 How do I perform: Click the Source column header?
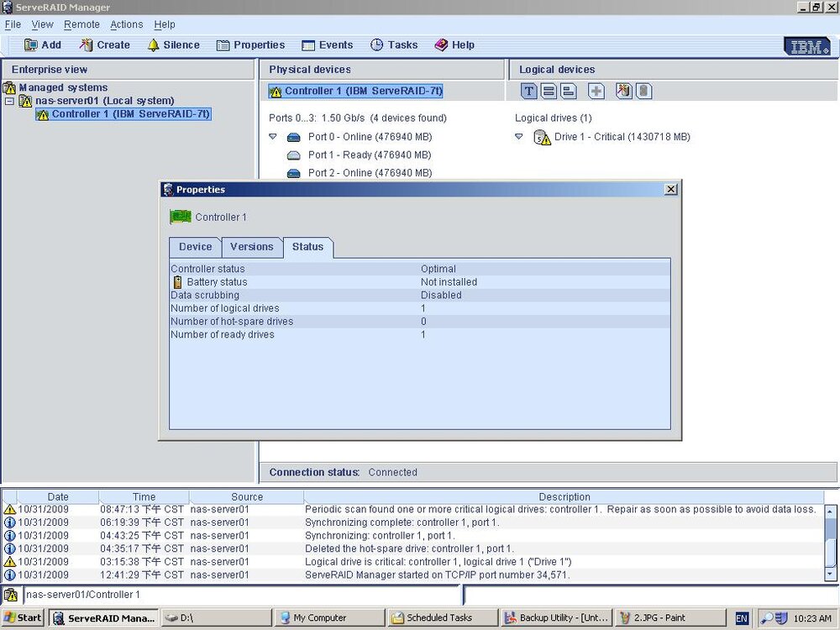tap(247, 496)
